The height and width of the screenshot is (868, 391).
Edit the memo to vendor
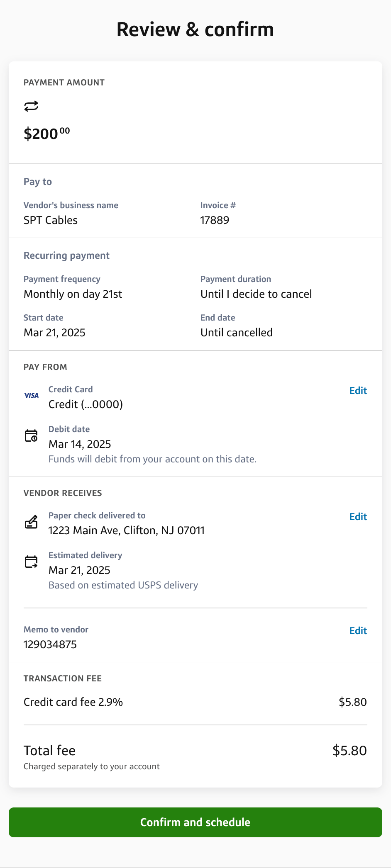click(358, 631)
